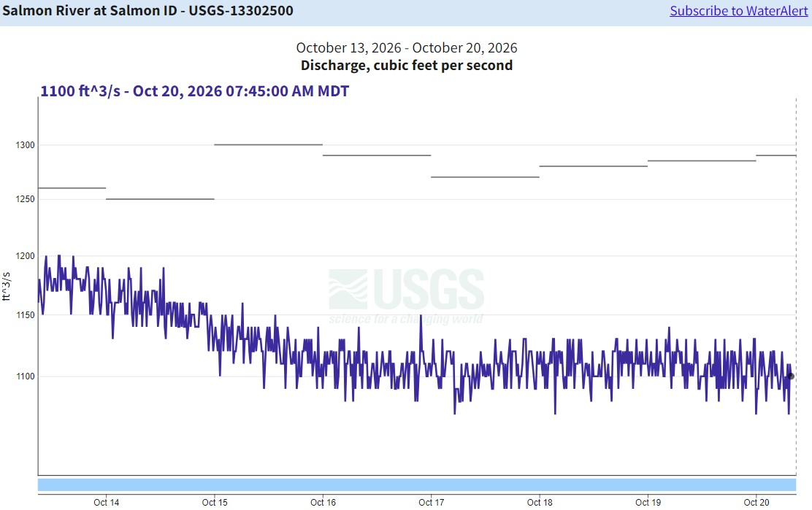Screen dimensions: 812x510
Task: Click the 1200 y-axis tick label
Action: pos(25,256)
